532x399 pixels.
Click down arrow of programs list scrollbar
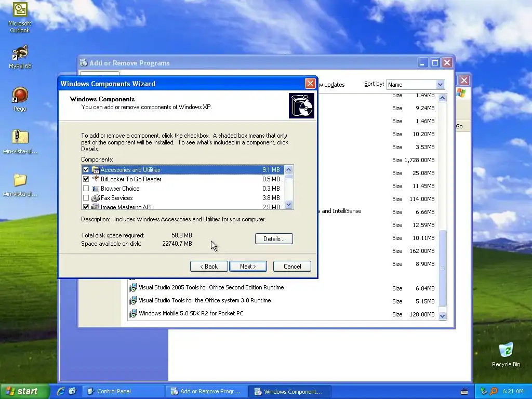pos(442,316)
